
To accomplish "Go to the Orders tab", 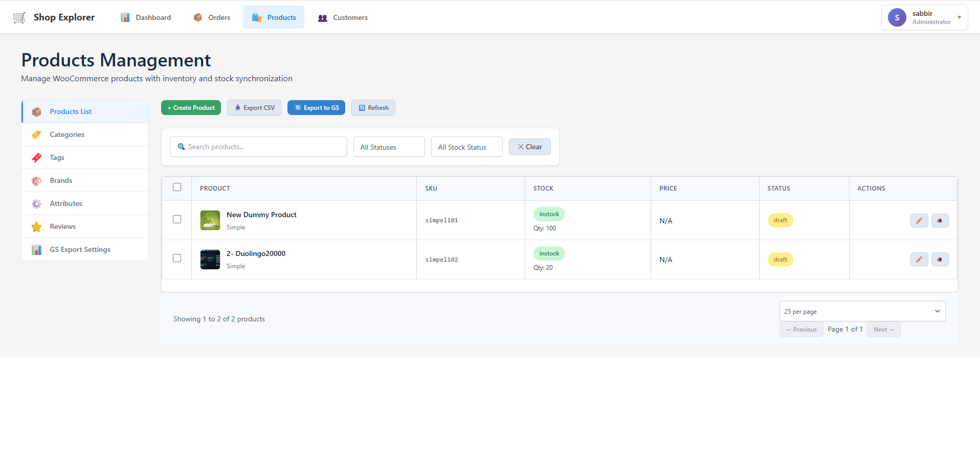I will (212, 17).
